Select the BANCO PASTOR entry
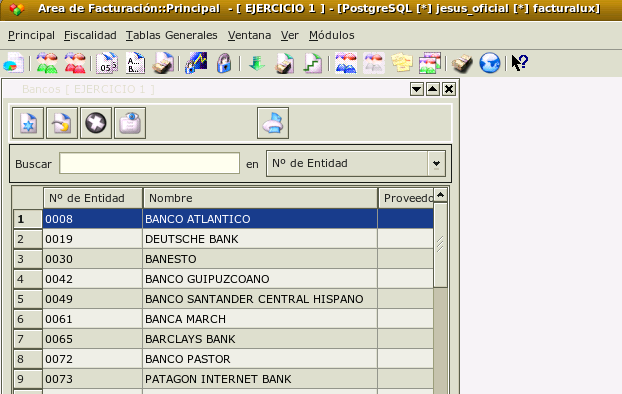Image resolution: width=622 pixels, height=394 pixels. tap(260, 359)
